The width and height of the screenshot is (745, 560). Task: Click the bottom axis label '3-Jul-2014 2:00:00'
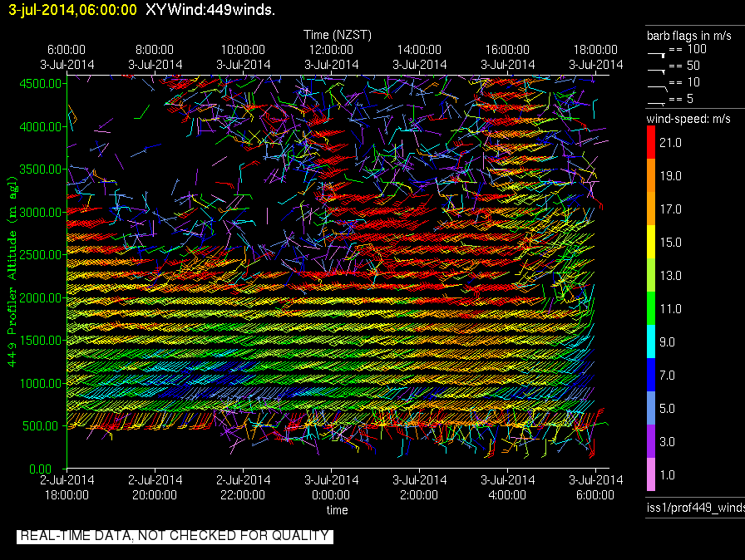click(x=419, y=488)
